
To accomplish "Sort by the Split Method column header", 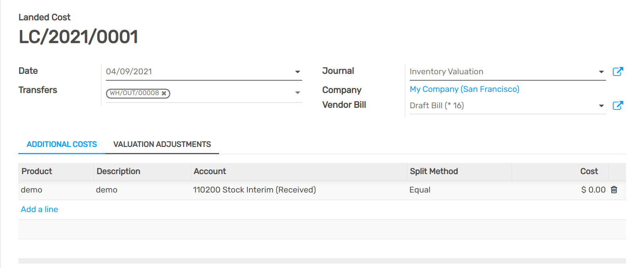I will tap(459, 171).
